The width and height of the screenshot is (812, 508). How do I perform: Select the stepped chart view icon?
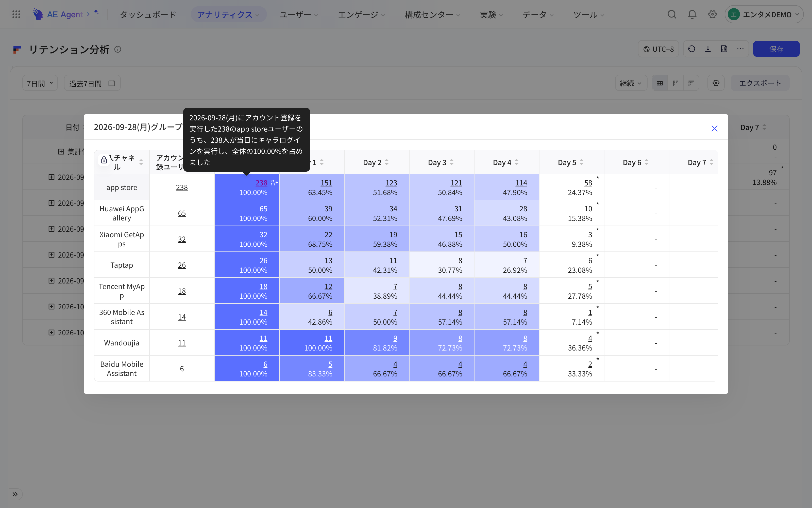(x=675, y=83)
